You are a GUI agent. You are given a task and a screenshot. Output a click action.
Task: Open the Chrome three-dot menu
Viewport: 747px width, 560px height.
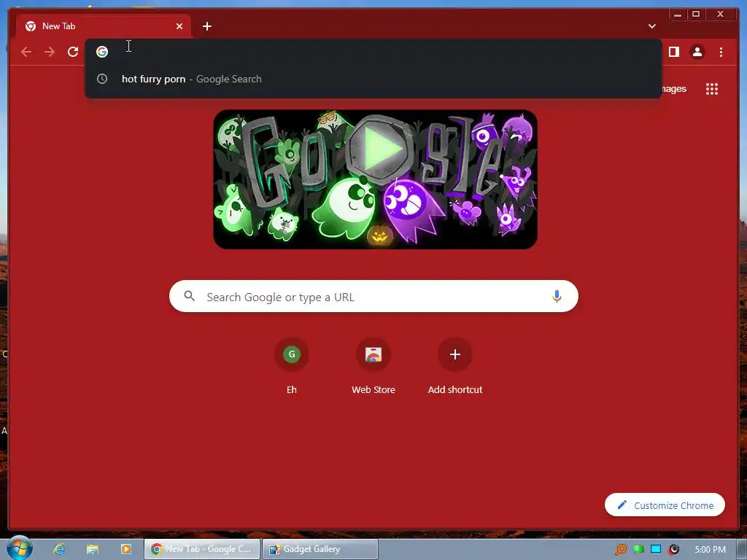tap(721, 52)
